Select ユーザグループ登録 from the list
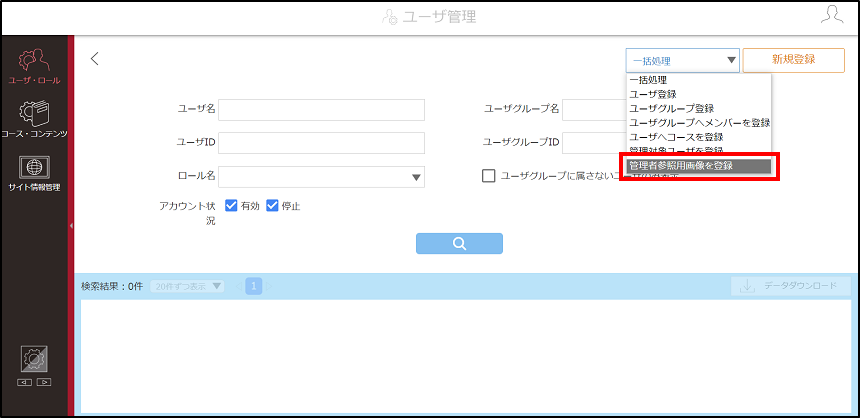The image size is (860, 418). click(x=699, y=108)
